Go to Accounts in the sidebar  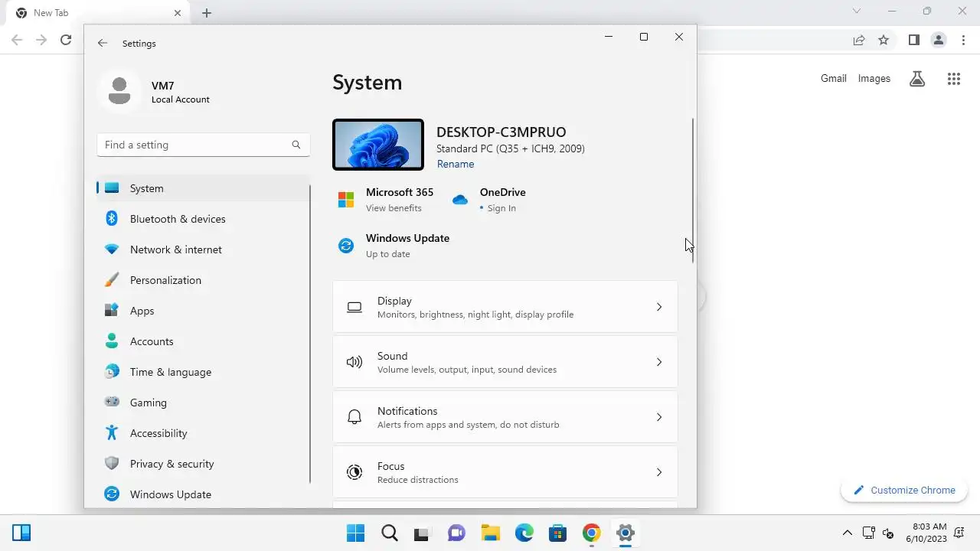pos(203,341)
